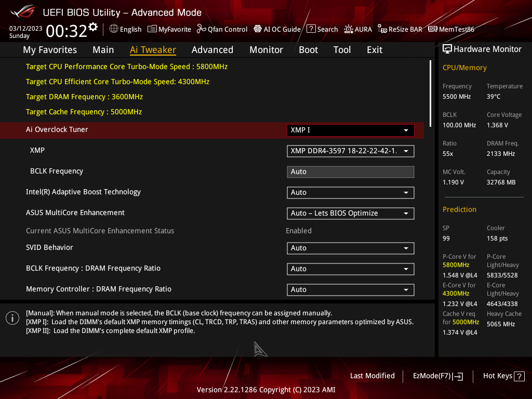Click Intel(R) Adaptive Boost Technology label

tap(83, 192)
